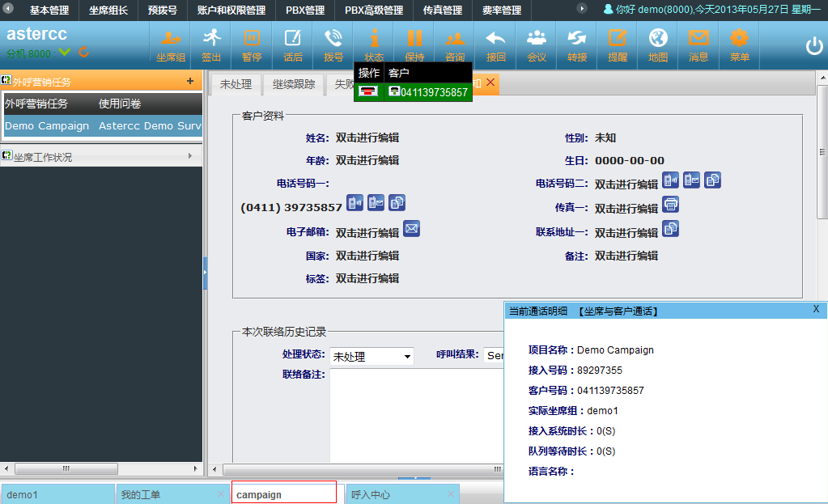Open the 会议 (conference) toolbar icon

(536, 44)
